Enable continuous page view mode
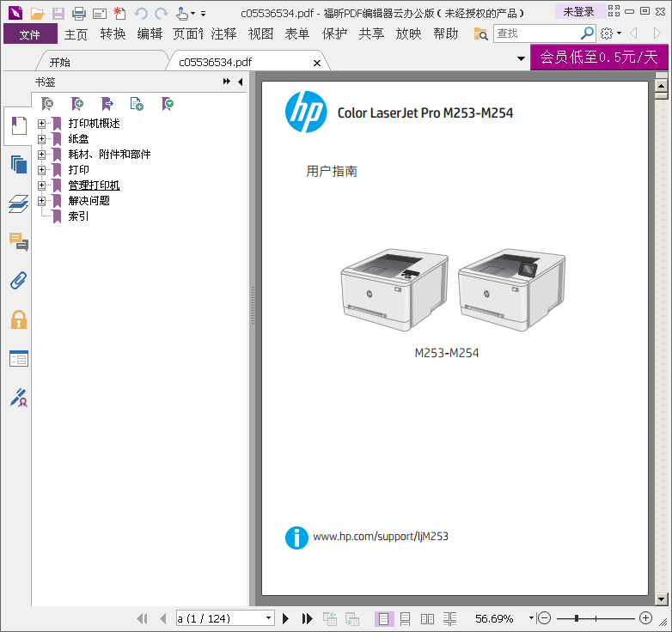Viewport: 672px width, 632px height. (x=405, y=619)
